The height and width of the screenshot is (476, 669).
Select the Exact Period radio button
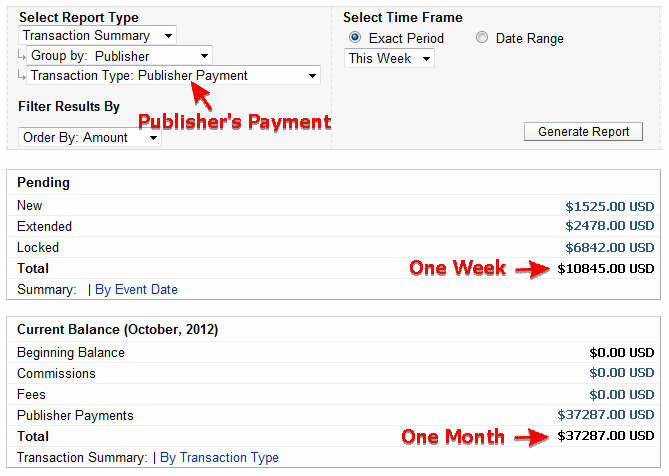pyautogui.click(x=355, y=38)
